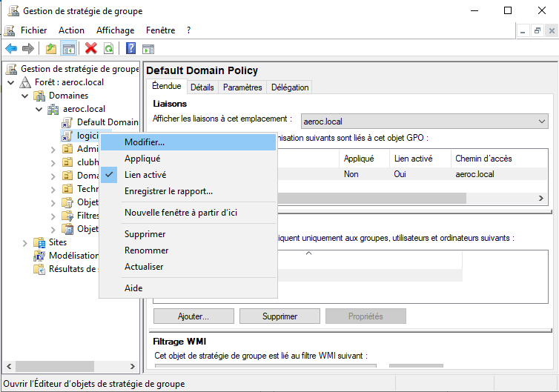The image size is (559, 392).
Task: Choose 'Modifier...' in the context menu
Action: 145,142
